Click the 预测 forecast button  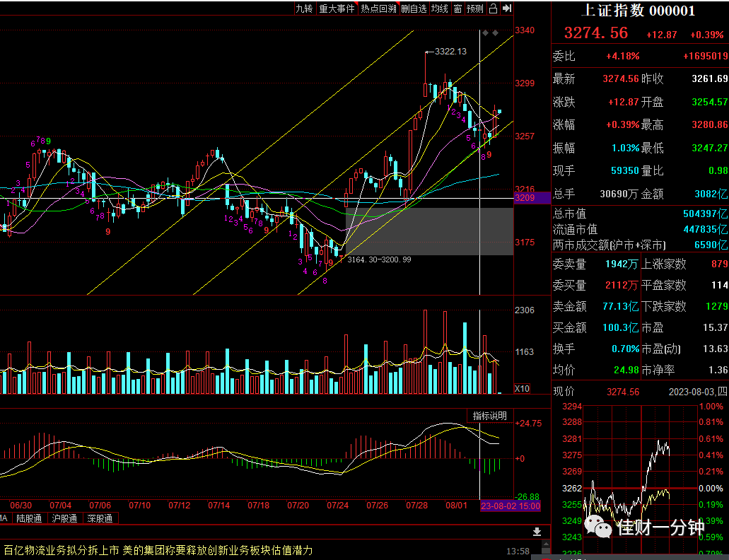[x=475, y=8]
